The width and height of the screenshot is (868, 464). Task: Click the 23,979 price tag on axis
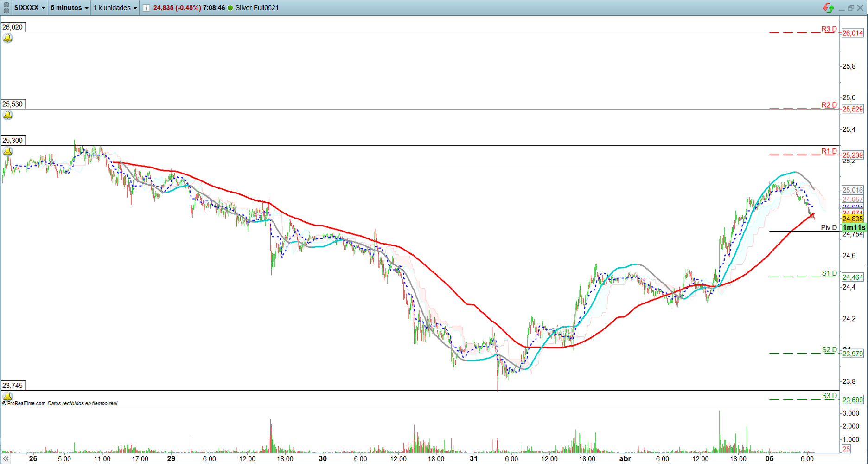tap(853, 354)
